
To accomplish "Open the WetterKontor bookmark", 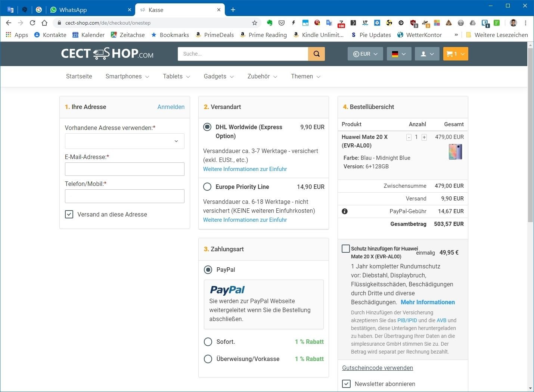I will click(x=419, y=35).
